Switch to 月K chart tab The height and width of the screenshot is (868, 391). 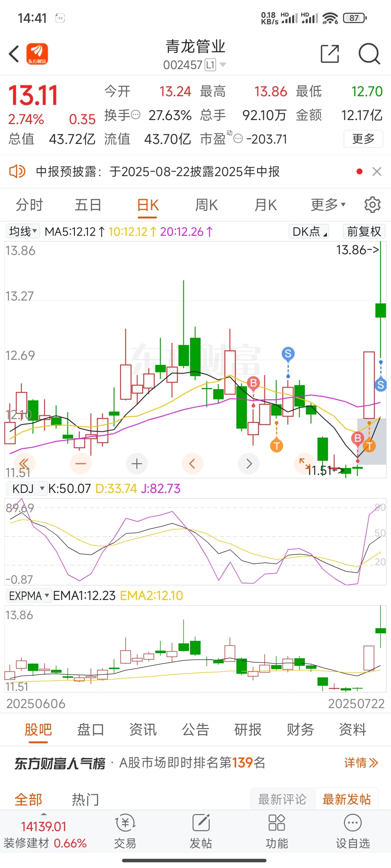point(266,205)
